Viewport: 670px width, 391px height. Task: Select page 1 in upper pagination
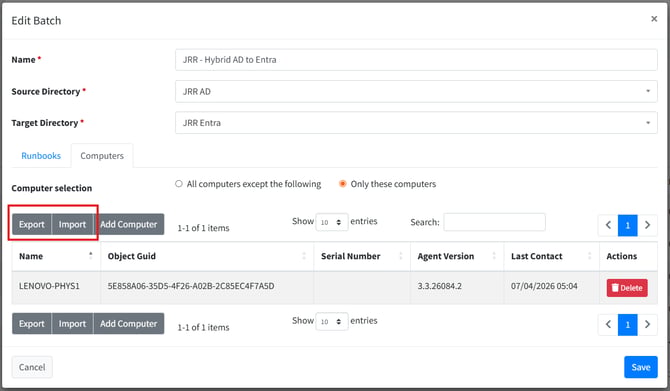(628, 225)
